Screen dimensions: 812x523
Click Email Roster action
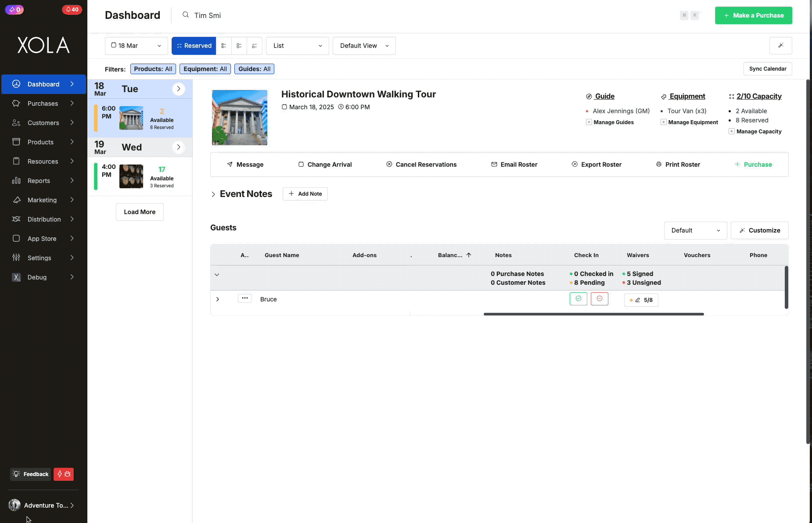514,165
